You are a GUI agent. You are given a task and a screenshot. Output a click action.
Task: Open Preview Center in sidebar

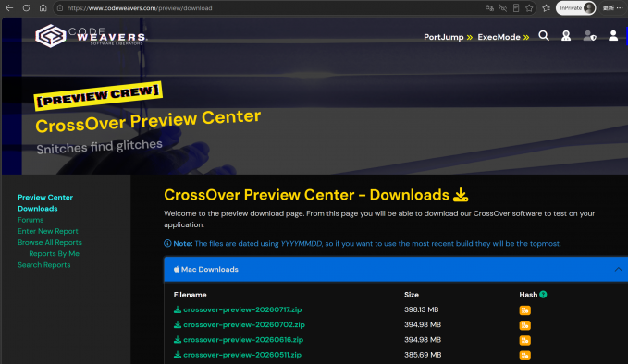(x=45, y=197)
